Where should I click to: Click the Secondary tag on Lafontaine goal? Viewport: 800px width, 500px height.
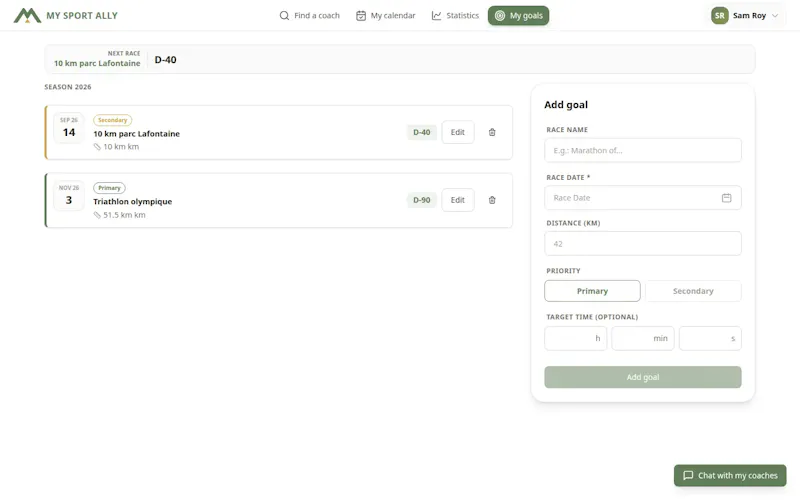[x=112, y=120]
